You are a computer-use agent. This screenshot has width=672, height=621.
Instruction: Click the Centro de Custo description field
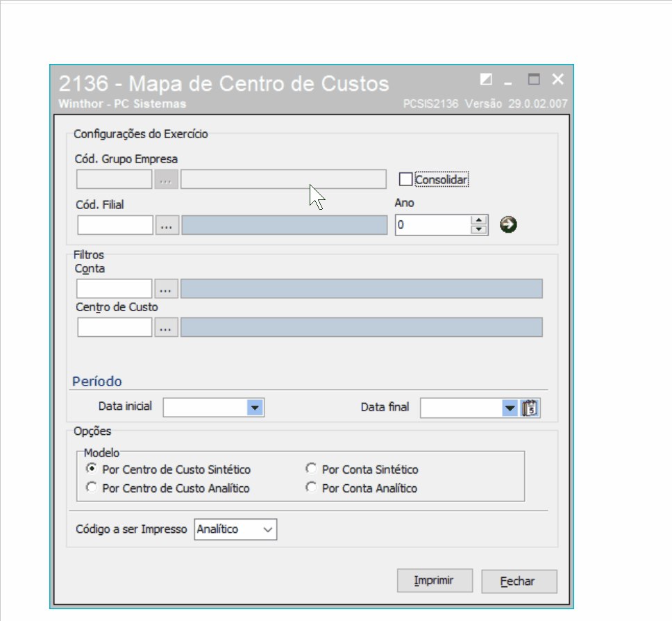[361, 327]
